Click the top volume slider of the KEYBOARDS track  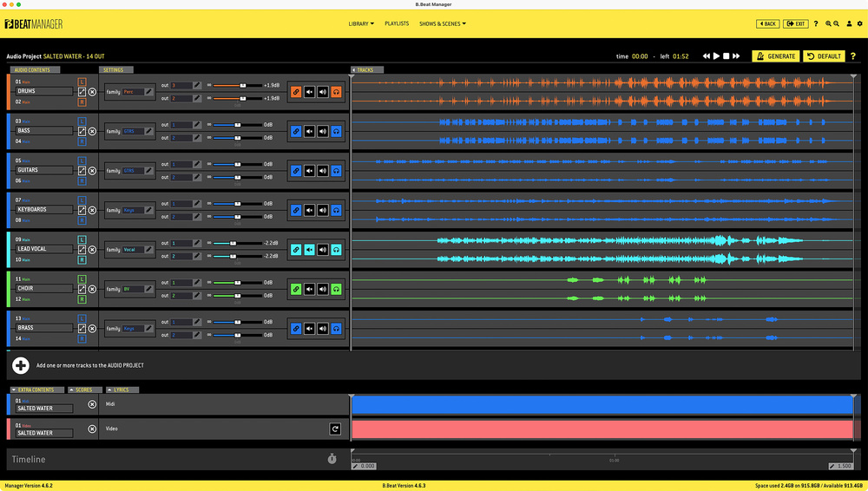[x=238, y=204]
